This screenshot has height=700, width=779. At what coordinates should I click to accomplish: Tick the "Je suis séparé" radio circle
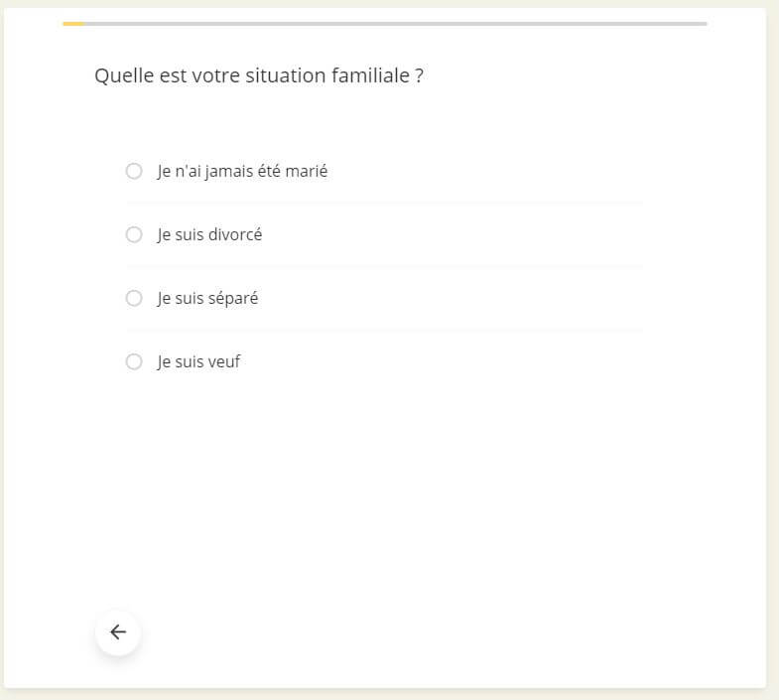point(134,298)
